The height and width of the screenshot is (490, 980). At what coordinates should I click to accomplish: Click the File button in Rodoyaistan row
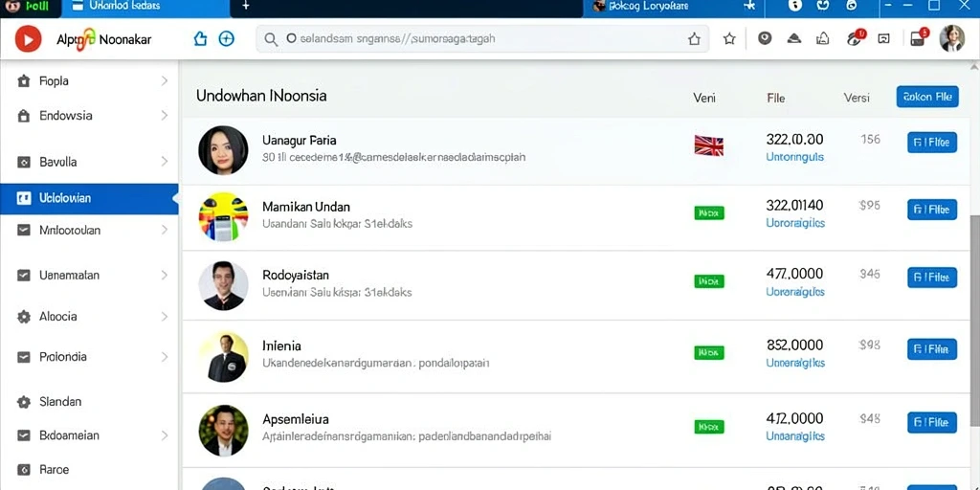[x=932, y=277]
